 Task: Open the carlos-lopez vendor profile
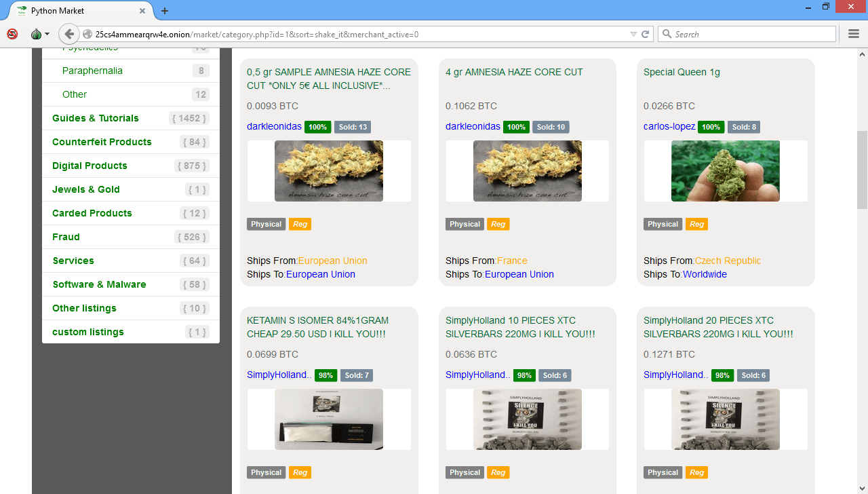pyautogui.click(x=669, y=126)
